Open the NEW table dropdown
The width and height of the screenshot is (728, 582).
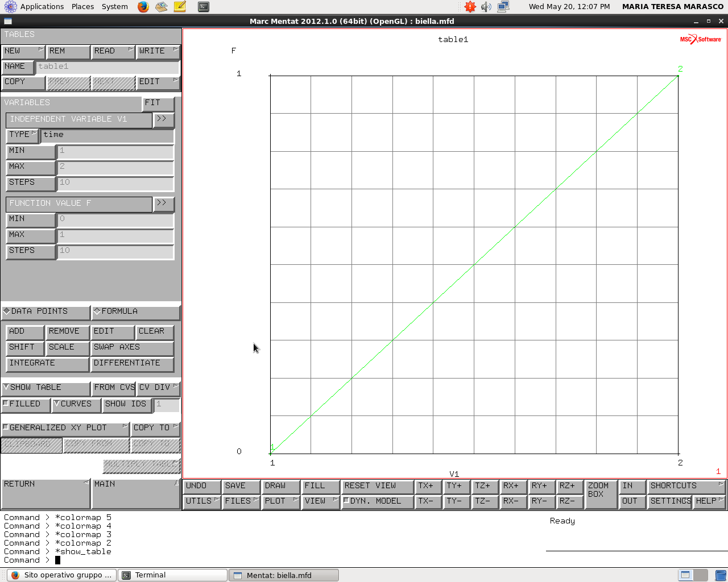[x=23, y=52]
